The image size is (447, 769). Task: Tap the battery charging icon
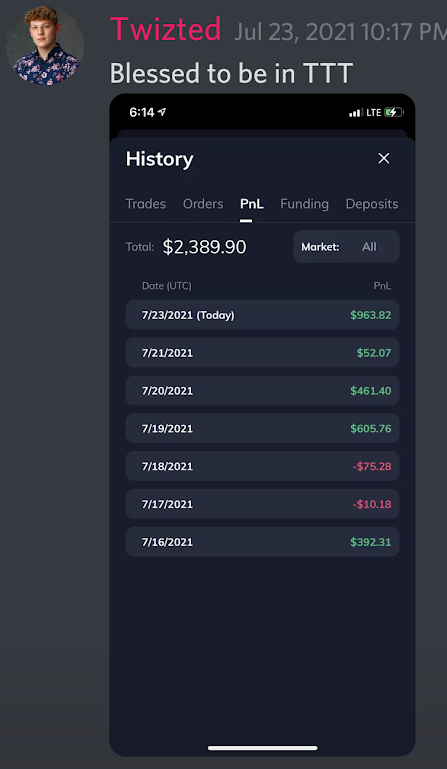(x=394, y=112)
